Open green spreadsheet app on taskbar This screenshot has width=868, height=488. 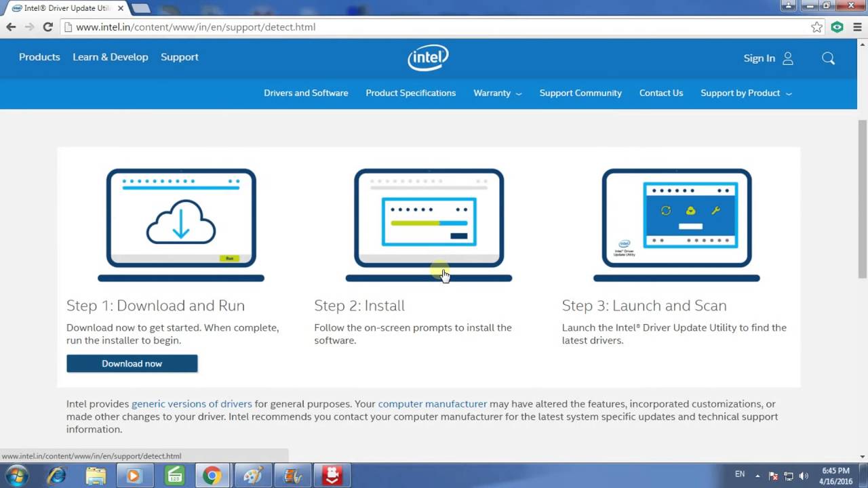point(174,476)
